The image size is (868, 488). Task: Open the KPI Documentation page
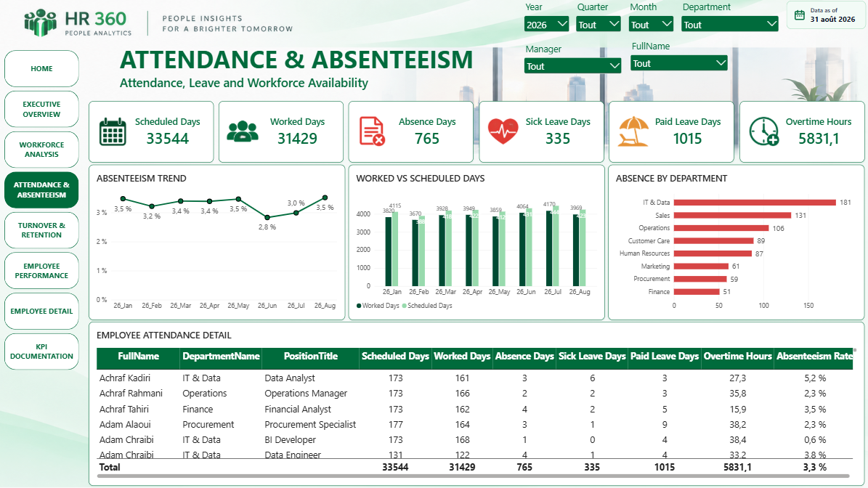(x=41, y=351)
